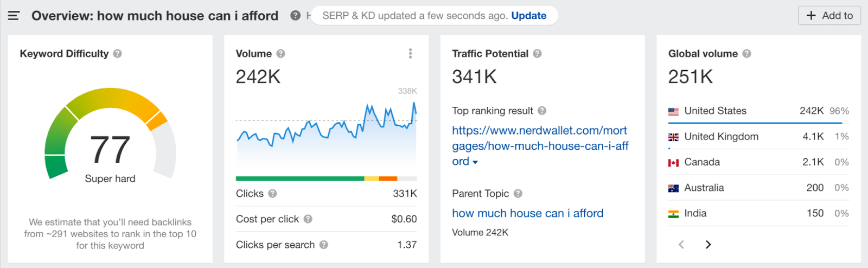Open the hamburger sidebar menu
Viewport: 868px width, 268px height.
point(14,16)
